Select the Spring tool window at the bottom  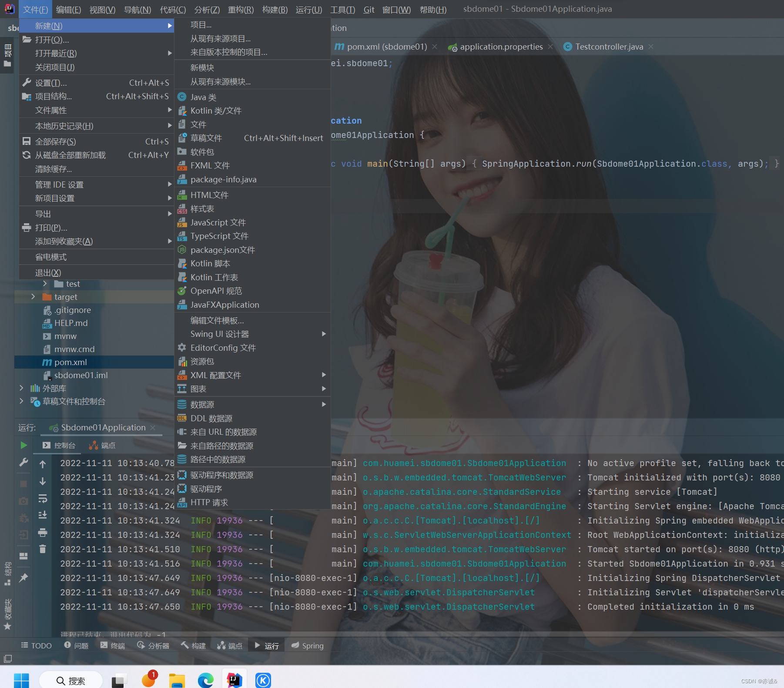pyautogui.click(x=307, y=645)
